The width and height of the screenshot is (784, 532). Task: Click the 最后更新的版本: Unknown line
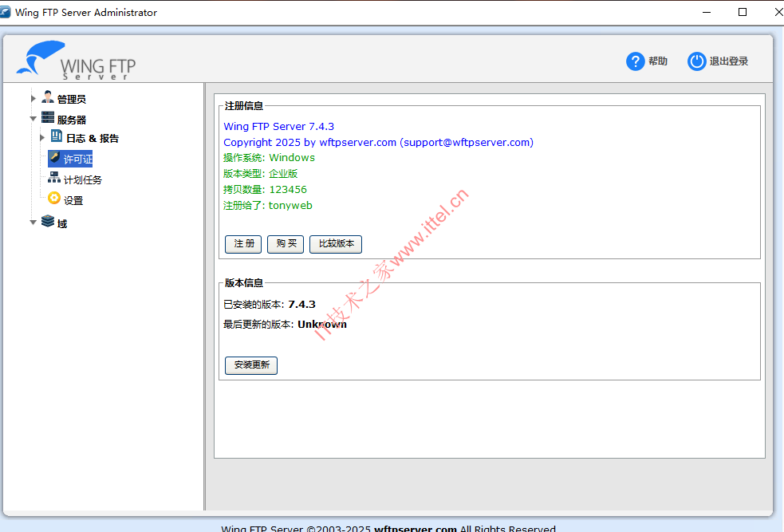click(285, 325)
